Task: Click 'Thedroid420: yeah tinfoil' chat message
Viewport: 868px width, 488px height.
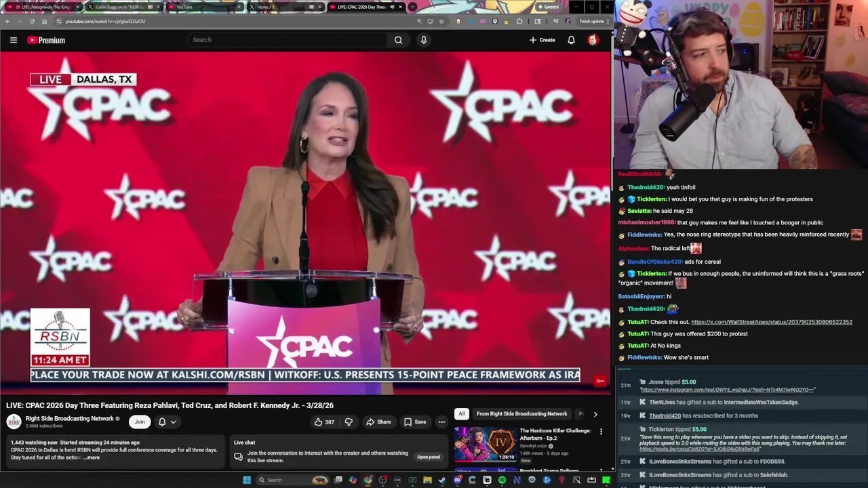Action: (x=656, y=187)
